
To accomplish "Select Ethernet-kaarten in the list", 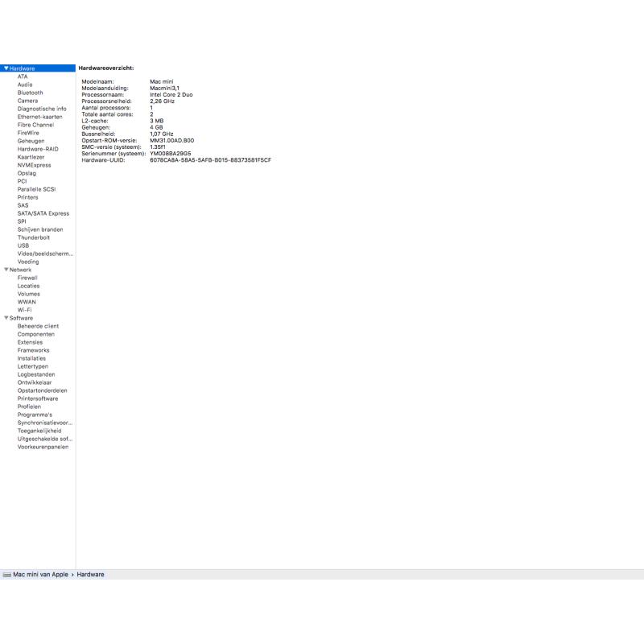I will click(39, 117).
